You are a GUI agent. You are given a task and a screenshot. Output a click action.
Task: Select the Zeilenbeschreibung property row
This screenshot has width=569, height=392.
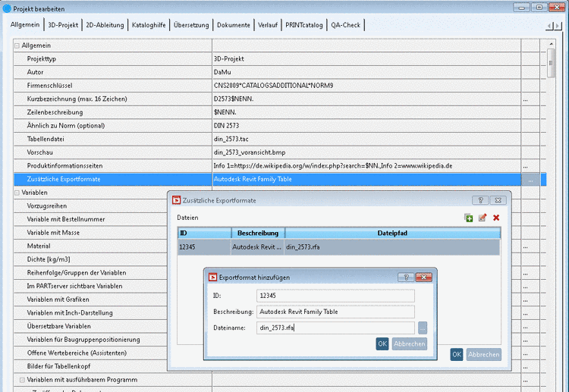point(280,112)
